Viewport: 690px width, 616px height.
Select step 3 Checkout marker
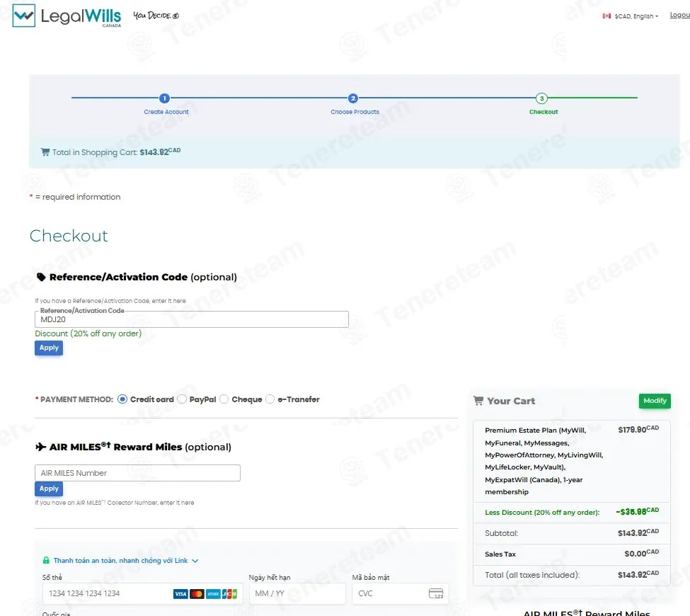541,98
